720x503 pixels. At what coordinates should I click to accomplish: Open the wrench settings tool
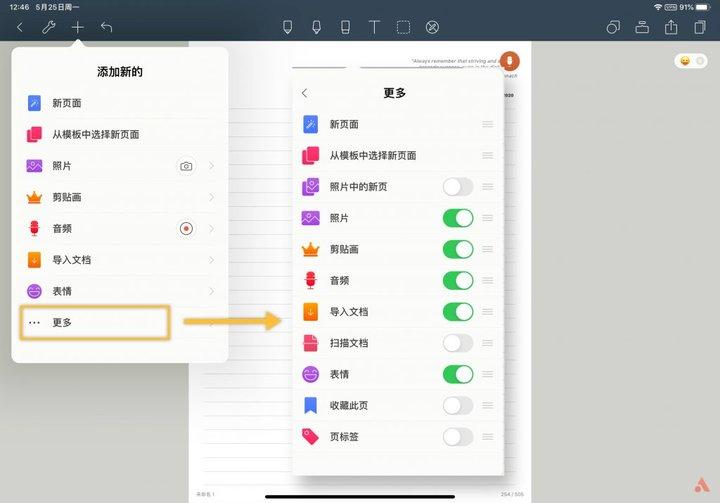[48, 28]
